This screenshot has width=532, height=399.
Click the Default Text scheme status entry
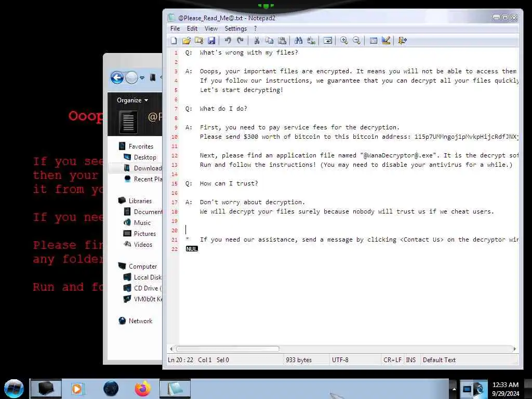click(439, 360)
